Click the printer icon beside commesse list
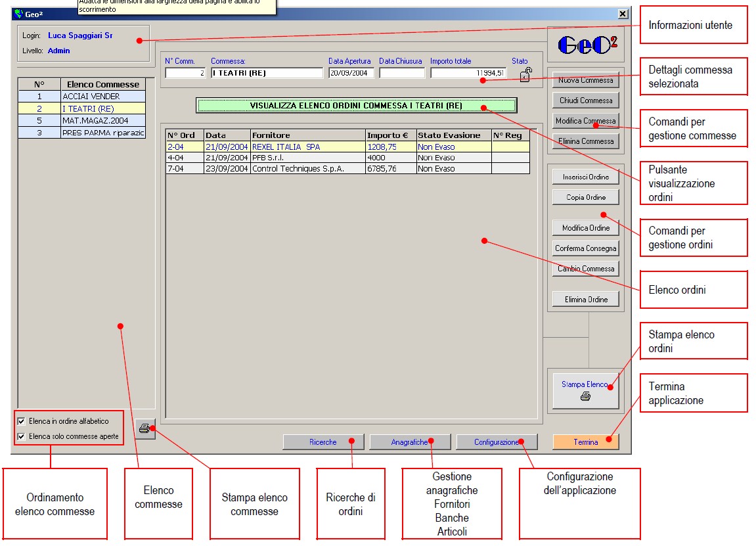Image resolution: width=756 pixels, height=546 pixels. click(x=145, y=428)
